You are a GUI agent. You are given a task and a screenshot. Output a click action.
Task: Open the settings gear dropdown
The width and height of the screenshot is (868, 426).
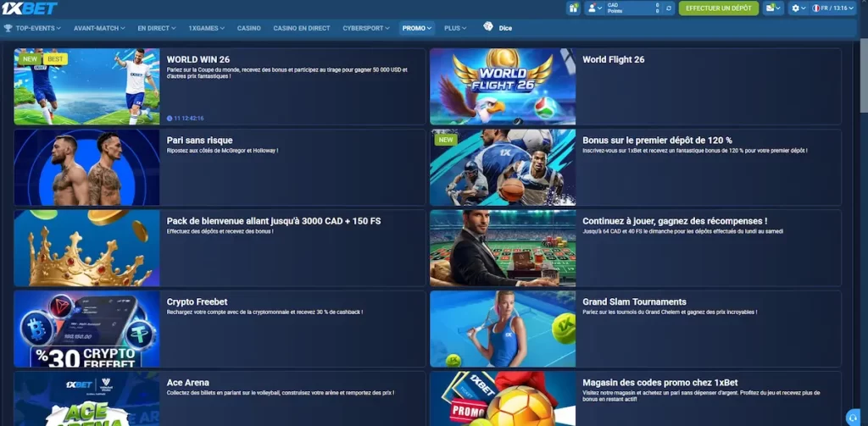pos(798,8)
